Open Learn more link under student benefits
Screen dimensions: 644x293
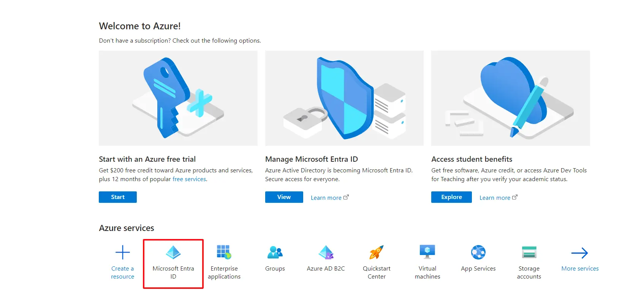pos(495,198)
